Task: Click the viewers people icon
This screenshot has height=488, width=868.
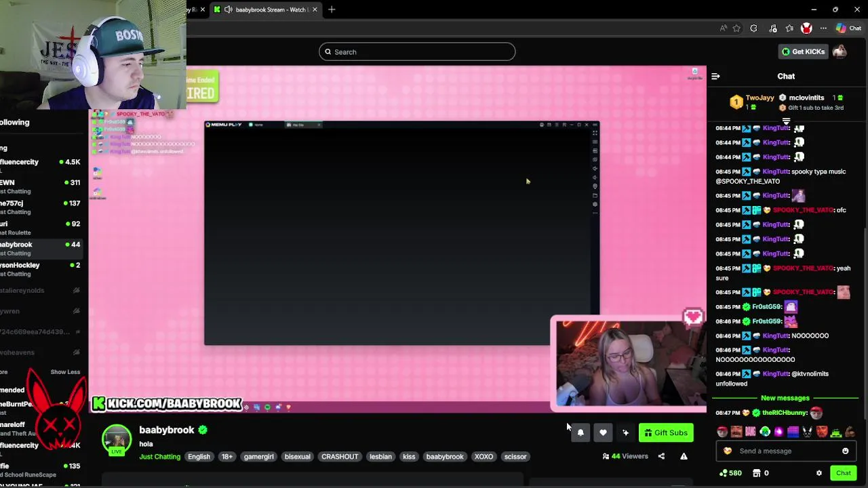Action: [606, 456]
